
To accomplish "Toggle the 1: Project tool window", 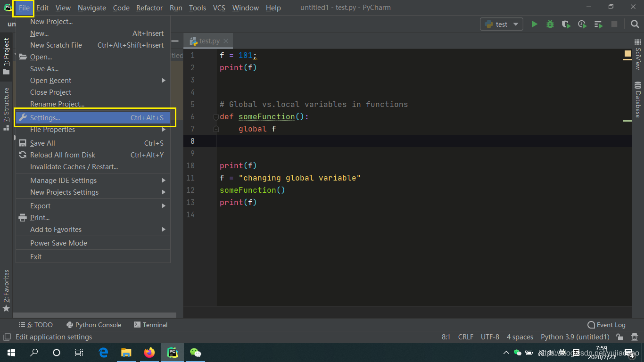I will coord(6,56).
